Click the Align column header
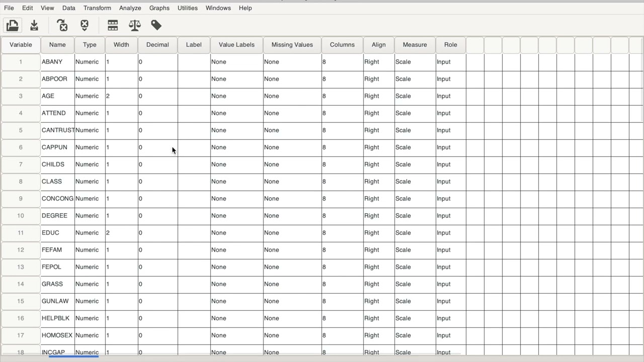 pos(379,45)
